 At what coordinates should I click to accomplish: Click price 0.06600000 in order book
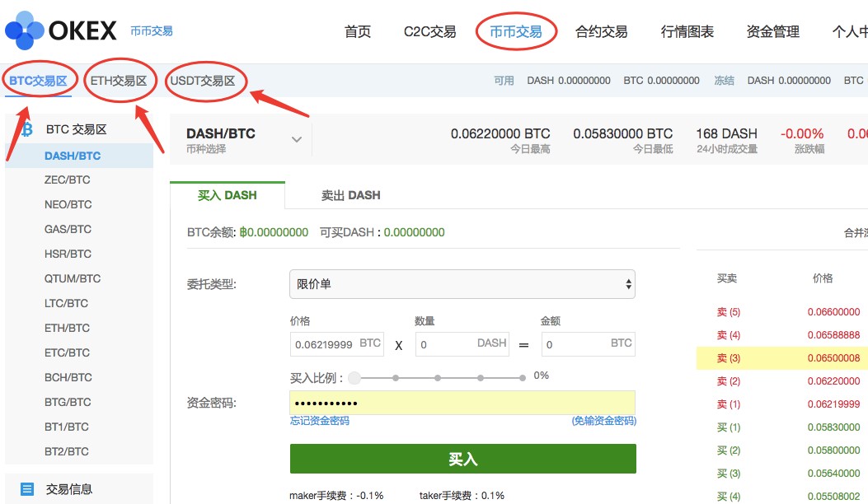tap(833, 312)
